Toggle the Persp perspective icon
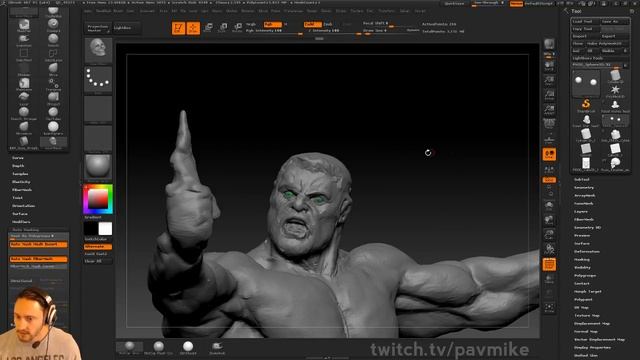Screen dimensions: 640x360 pos(549,124)
